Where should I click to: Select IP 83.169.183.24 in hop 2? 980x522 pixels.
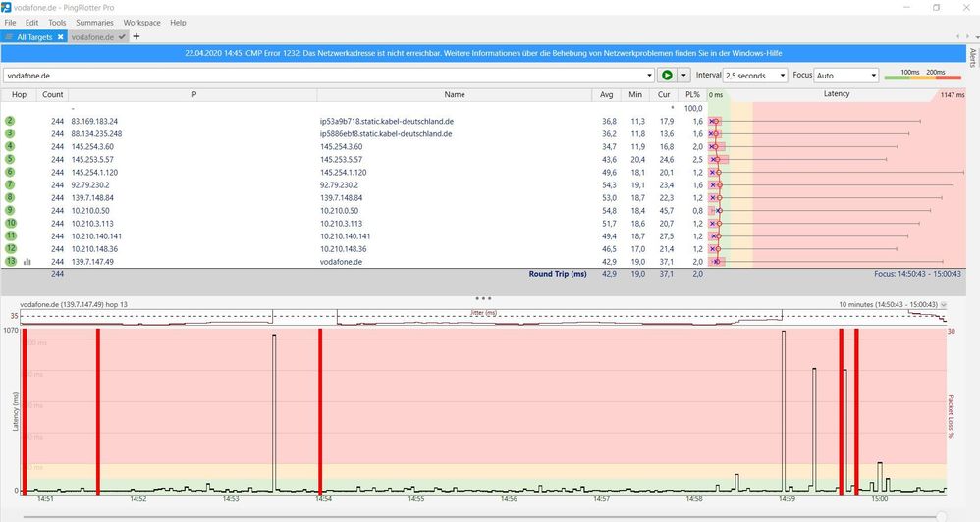pos(94,121)
